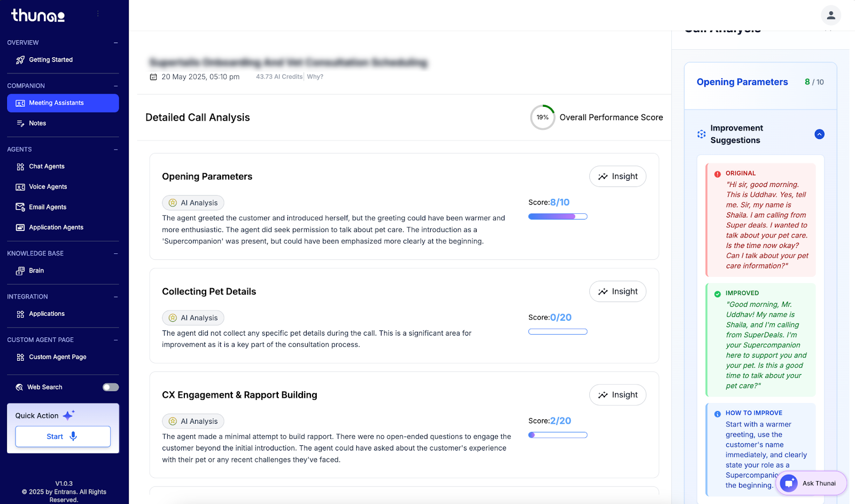Open the user profile avatar icon
855x504 pixels.
831,15
